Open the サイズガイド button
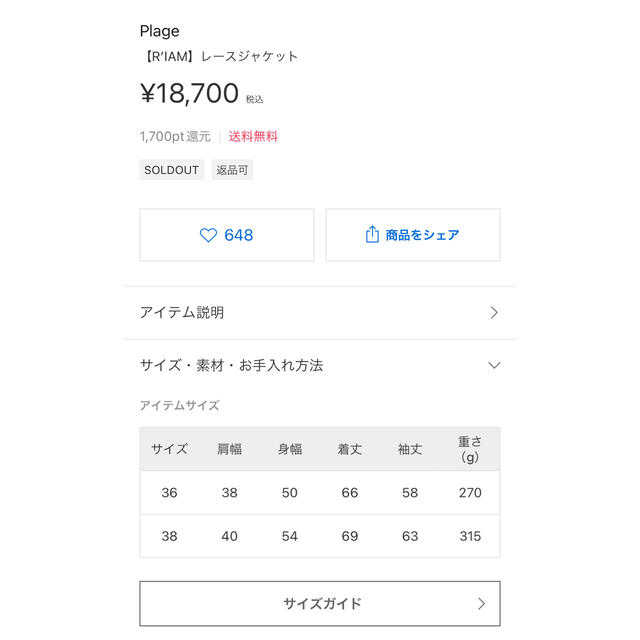This screenshot has width=640, height=640. click(320, 604)
